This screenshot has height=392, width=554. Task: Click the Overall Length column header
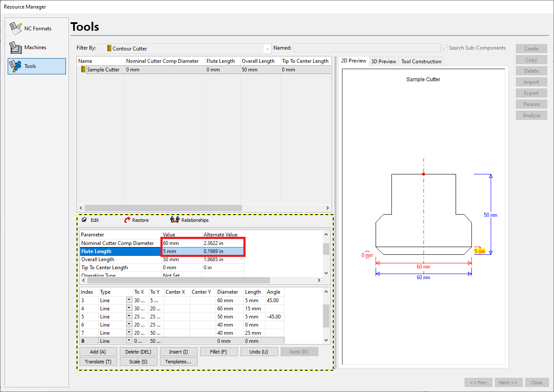pyautogui.click(x=260, y=61)
